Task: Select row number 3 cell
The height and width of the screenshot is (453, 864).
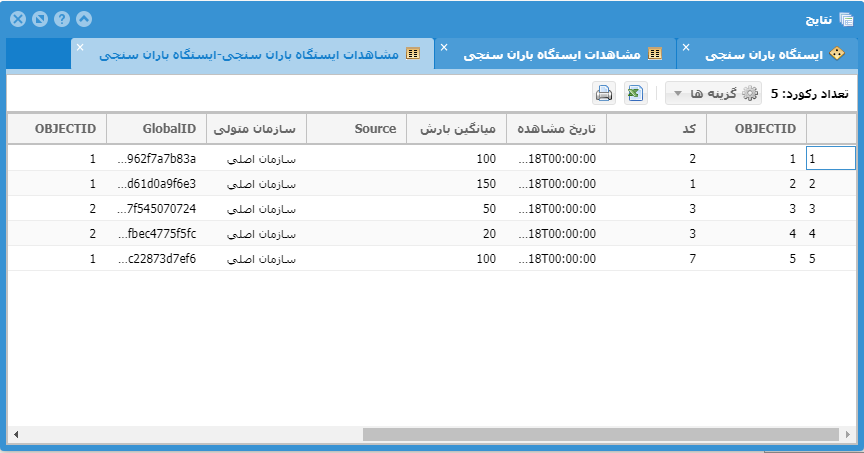Action: (831, 209)
